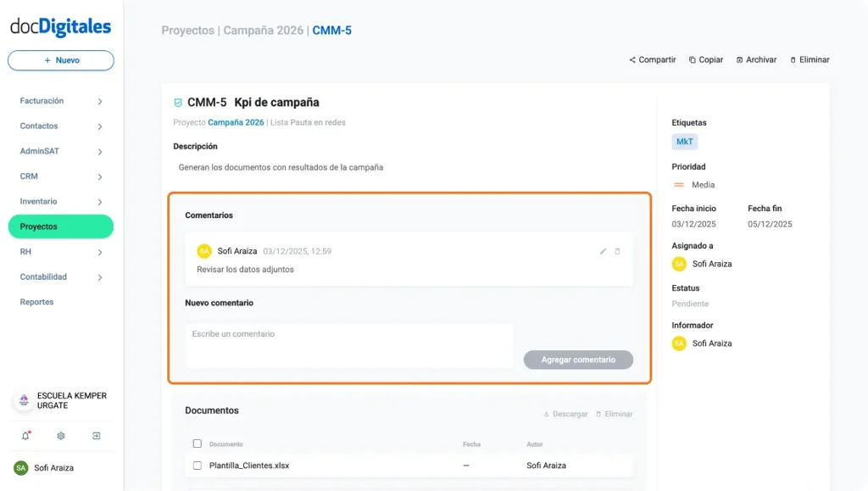The image size is (868, 491).
Task: Open settings with the gear icon
Action: [59, 435]
